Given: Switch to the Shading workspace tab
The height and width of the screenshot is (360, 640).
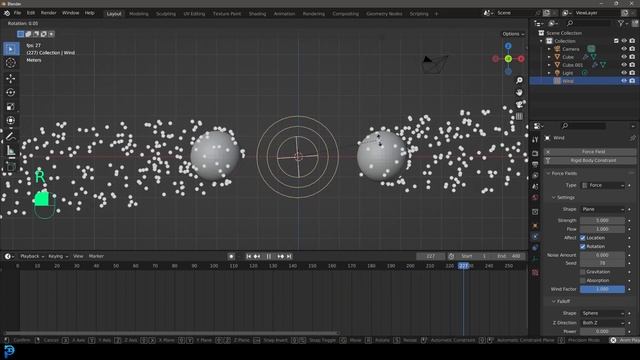Looking at the screenshot, I should point(257,14).
